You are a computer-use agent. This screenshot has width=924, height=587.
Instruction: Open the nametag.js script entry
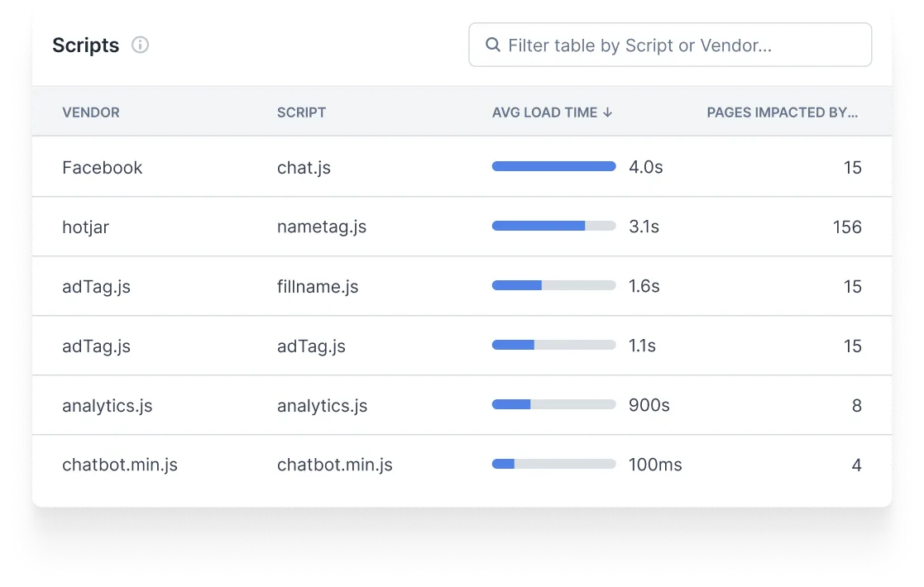click(321, 227)
